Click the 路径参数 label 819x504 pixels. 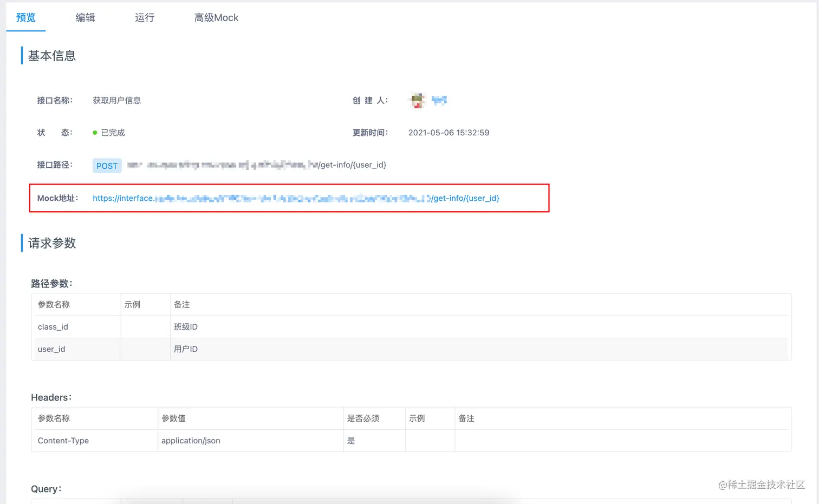(51, 283)
